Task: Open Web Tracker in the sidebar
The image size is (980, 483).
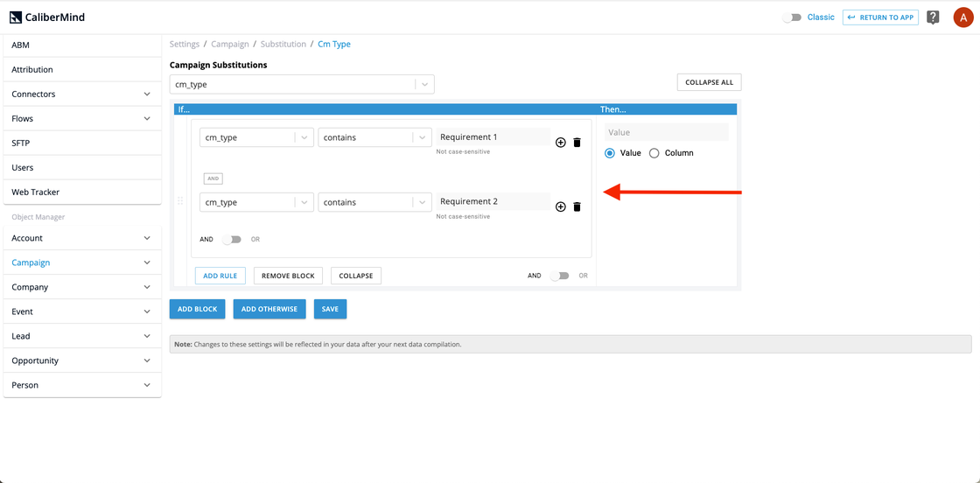Action: click(x=82, y=192)
